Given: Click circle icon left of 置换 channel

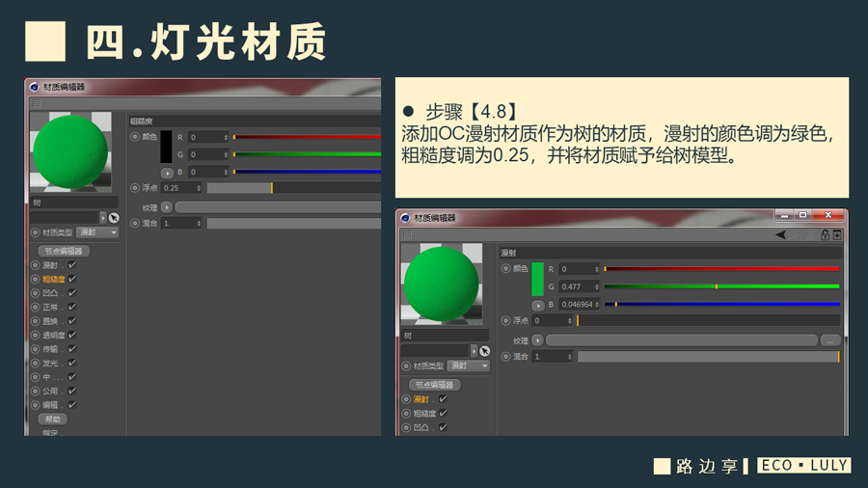Looking at the screenshot, I should tap(36, 321).
